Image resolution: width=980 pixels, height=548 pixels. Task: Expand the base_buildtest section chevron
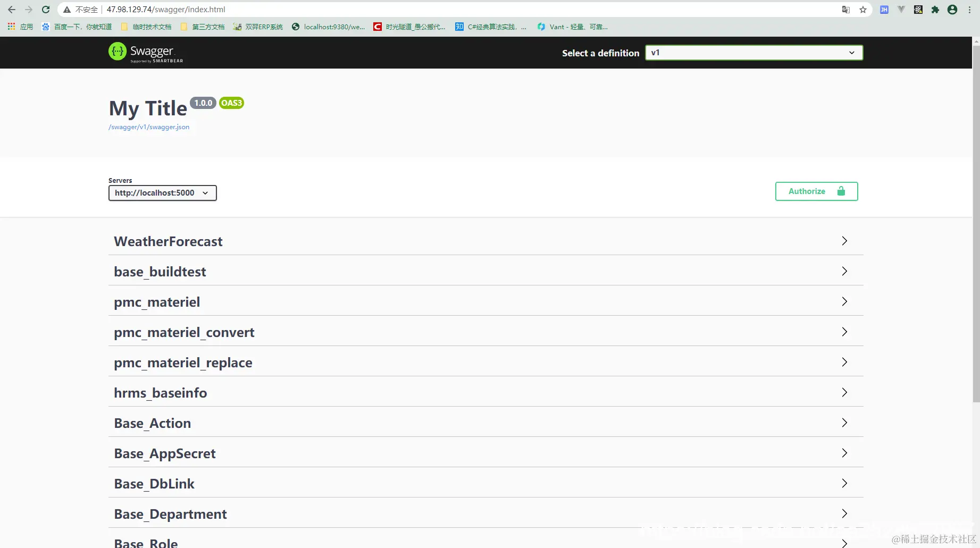[x=844, y=271]
